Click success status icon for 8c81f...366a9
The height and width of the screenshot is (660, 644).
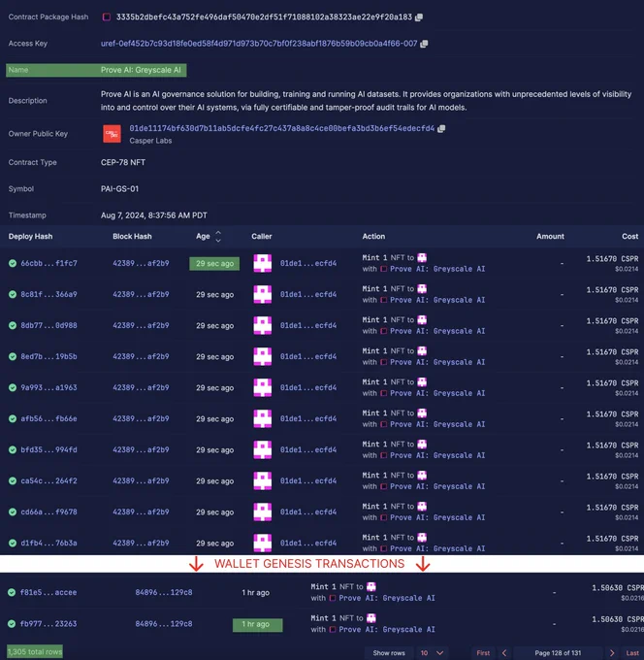13,295
